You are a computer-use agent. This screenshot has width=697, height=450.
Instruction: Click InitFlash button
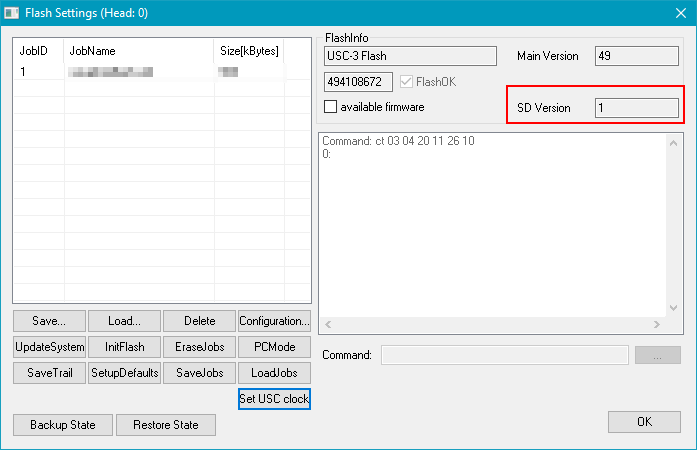coord(124,347)
